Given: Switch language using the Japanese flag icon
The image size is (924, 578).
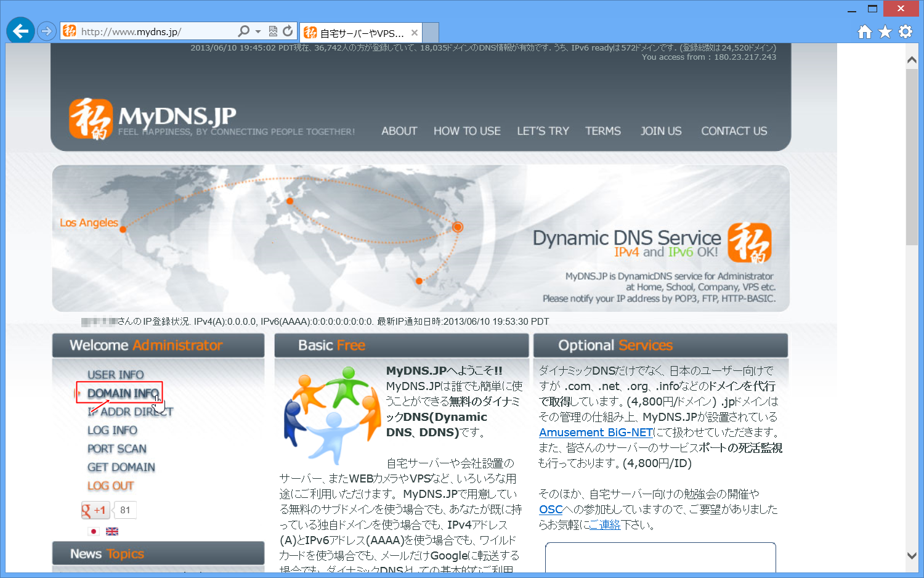Looking at the screenshot, I should (x=94, y=531).
